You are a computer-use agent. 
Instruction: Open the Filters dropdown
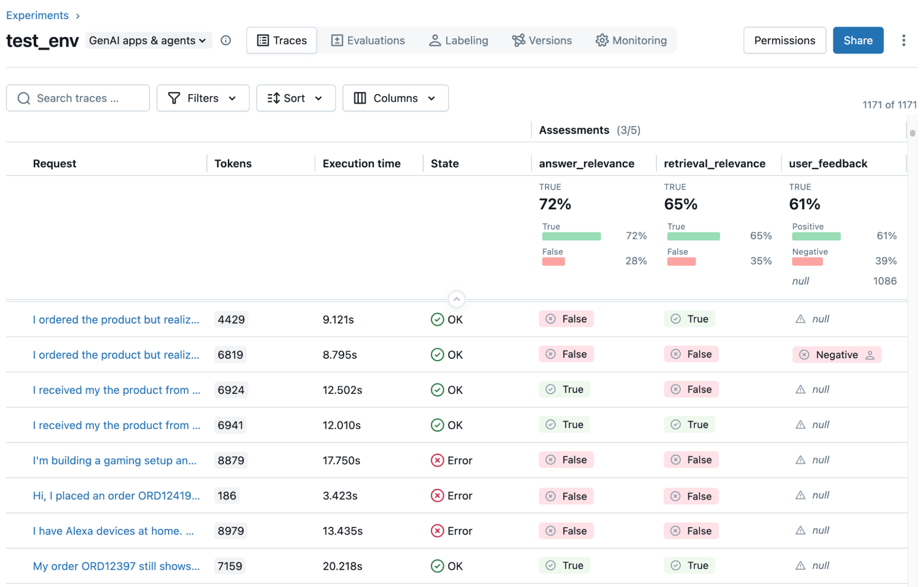tap(202, 98)
